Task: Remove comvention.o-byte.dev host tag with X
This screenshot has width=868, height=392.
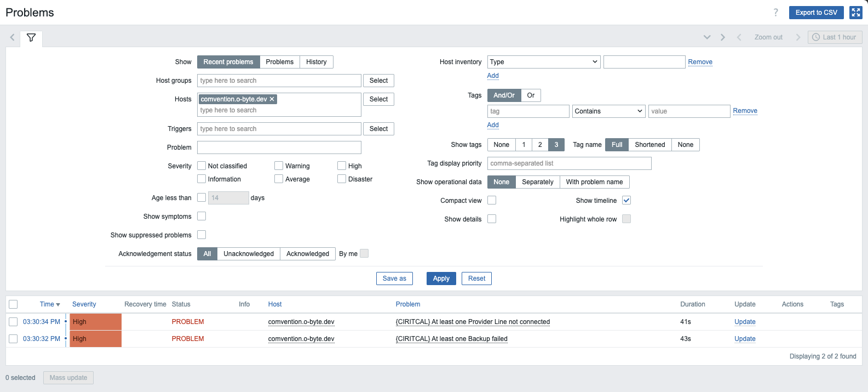Action: pyautogui.click(x=272, y=99)
